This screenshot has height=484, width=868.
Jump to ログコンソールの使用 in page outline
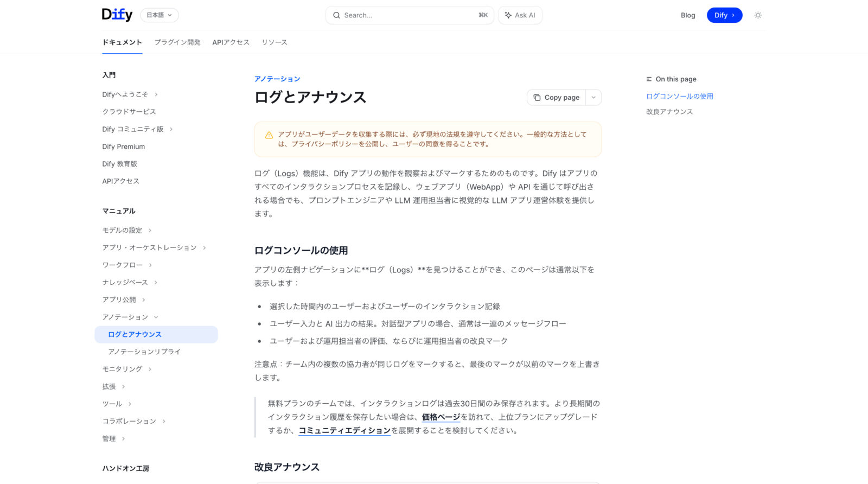[680, 96]
